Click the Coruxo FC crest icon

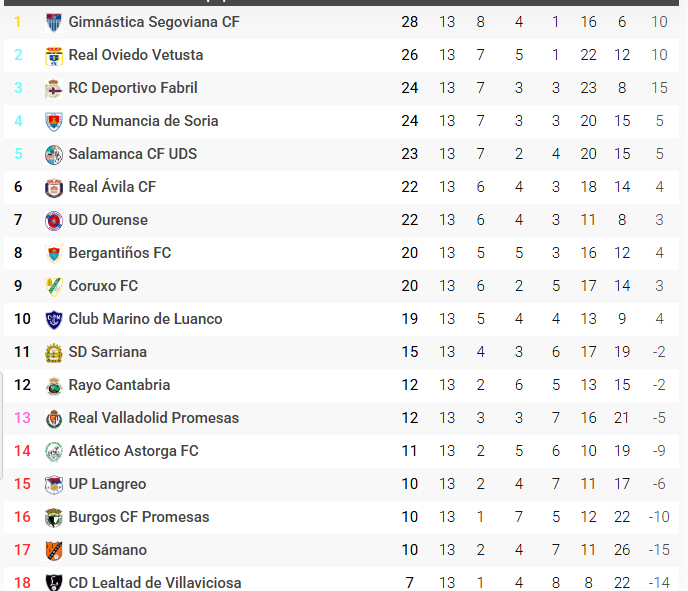point(54,287)
